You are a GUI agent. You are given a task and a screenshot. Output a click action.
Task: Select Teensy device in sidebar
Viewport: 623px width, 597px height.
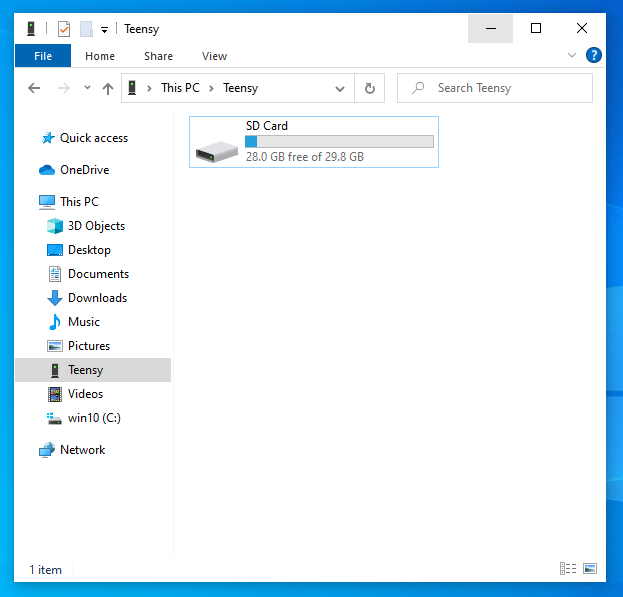pyautogui.click(x=93, y=370)
